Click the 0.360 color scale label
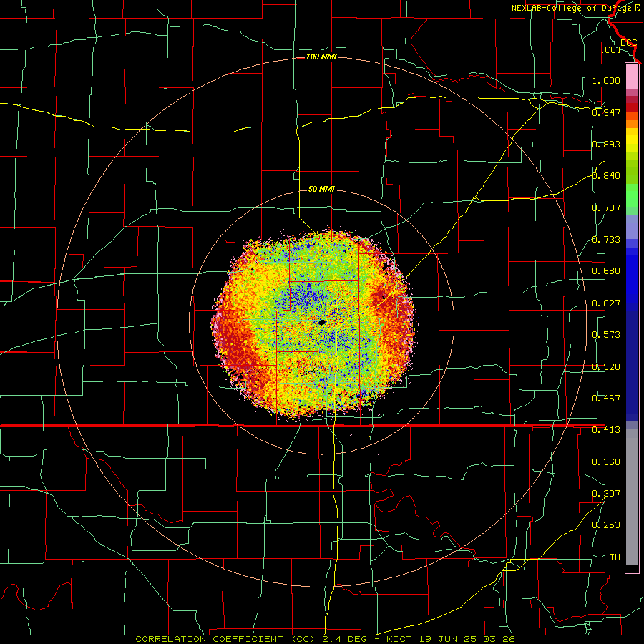 tap(606, 462)
